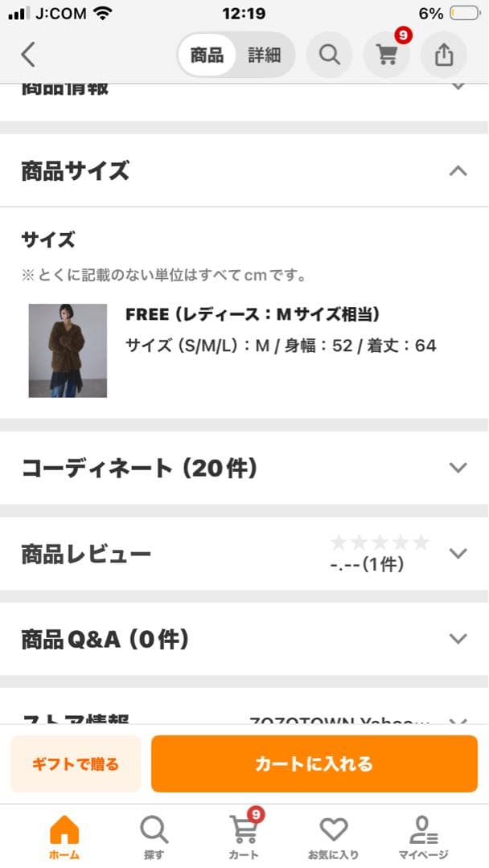Open search with the magnifier icon
This screenshot has width=489, height=868.
pyautogui.click(x=330, y=55)
